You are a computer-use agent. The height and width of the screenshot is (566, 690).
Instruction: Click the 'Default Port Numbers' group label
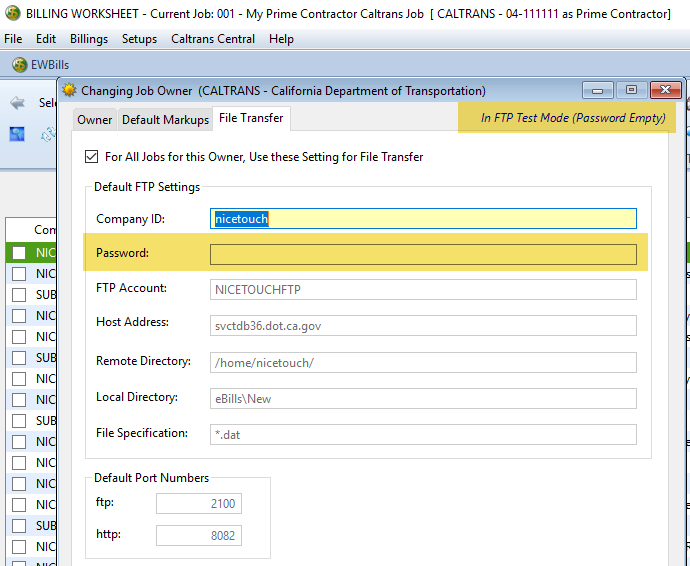[x=151, y=478]
